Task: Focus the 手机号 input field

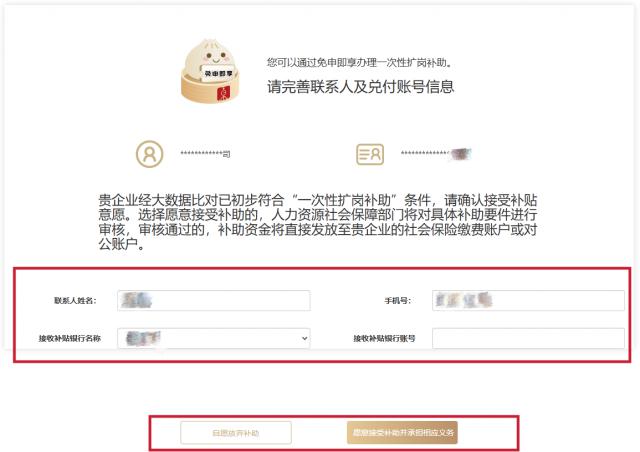Action: click(x=528, y=301)
